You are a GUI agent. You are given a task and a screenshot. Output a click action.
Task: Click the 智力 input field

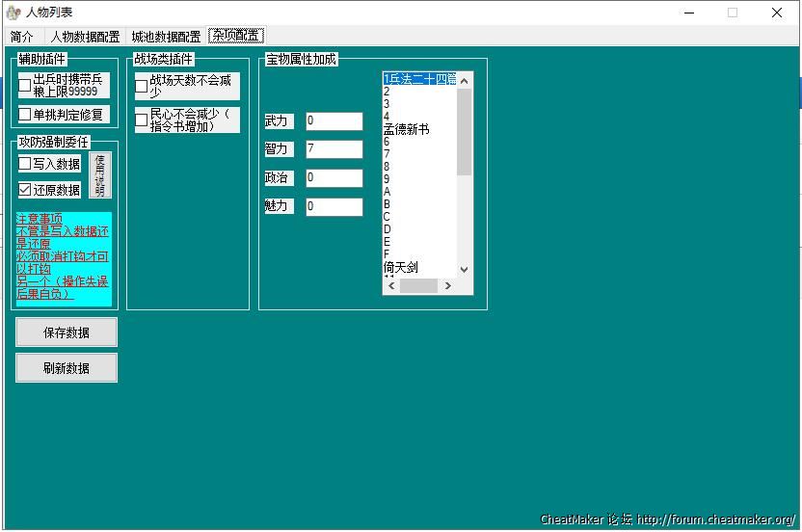pyautogui.click(x=334, y=149)
